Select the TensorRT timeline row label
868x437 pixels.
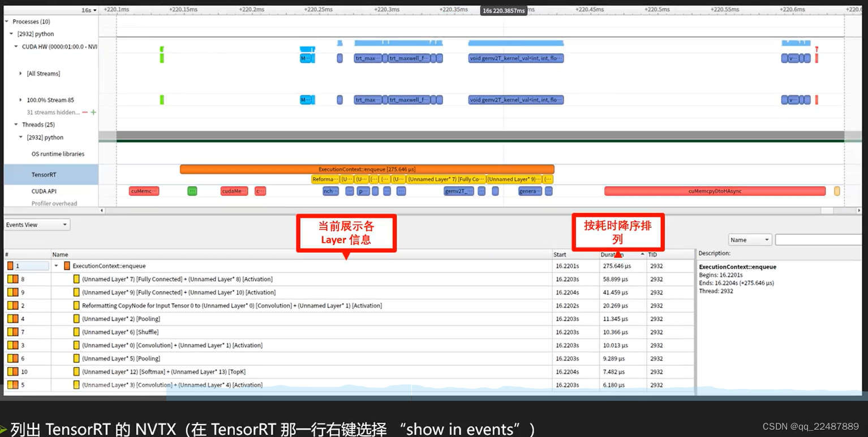tap(44, 175)
